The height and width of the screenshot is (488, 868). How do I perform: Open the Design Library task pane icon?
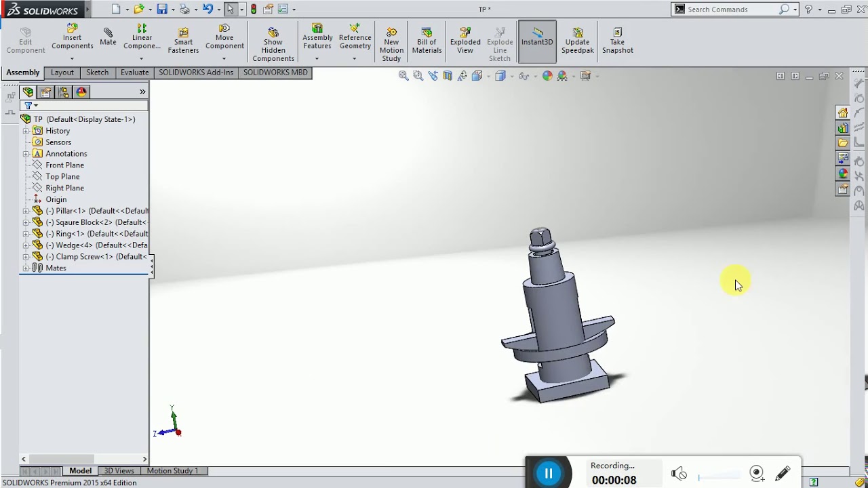pyautogui.click(x=843, y=128)
